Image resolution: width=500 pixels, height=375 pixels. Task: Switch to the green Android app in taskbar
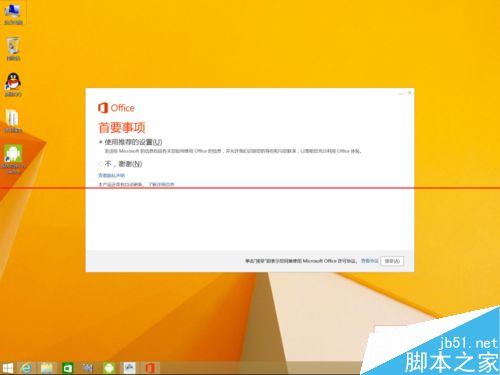[x=109, y=368]
